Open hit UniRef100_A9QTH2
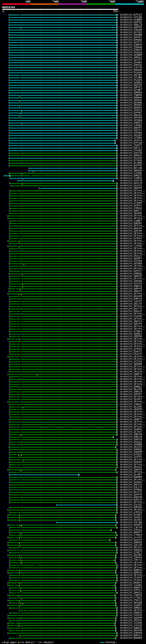 131,22
